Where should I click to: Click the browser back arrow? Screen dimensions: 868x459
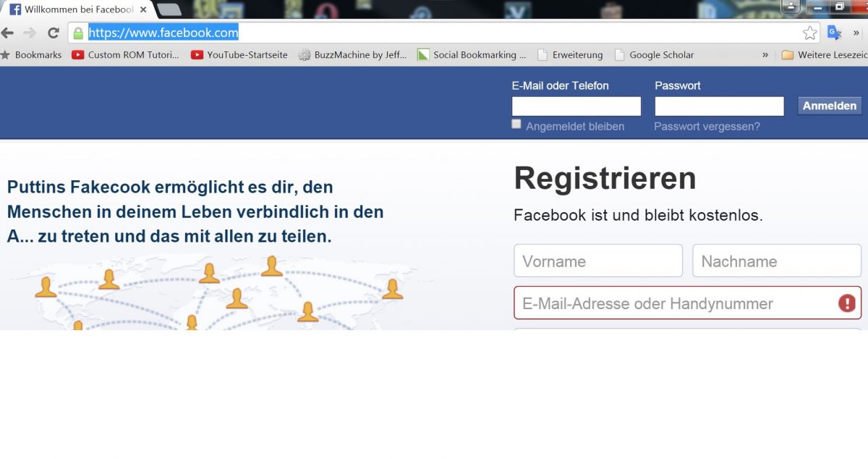[x=8, y=33]
